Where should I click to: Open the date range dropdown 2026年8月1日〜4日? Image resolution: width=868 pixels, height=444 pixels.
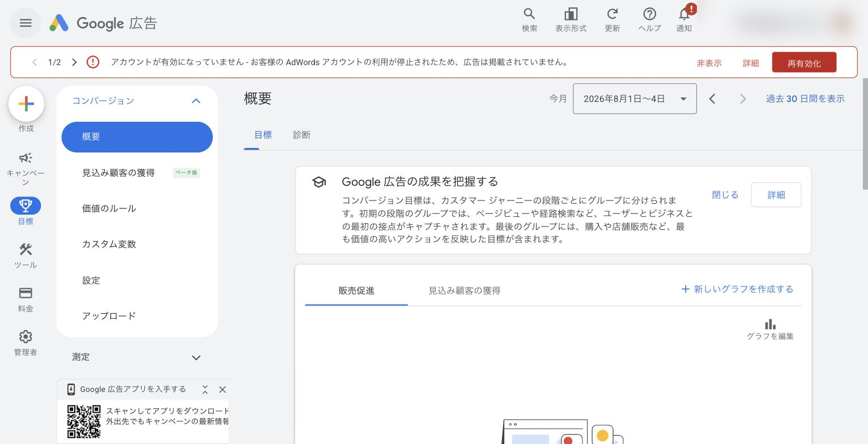click(x=635, y=99)
